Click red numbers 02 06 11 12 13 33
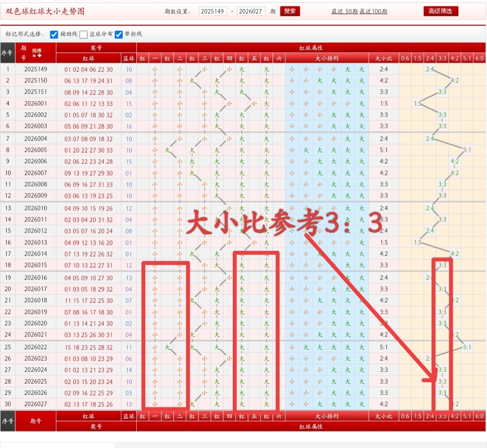Image resolution: width=487 pixels, height=448 pixels. [88, 104]
